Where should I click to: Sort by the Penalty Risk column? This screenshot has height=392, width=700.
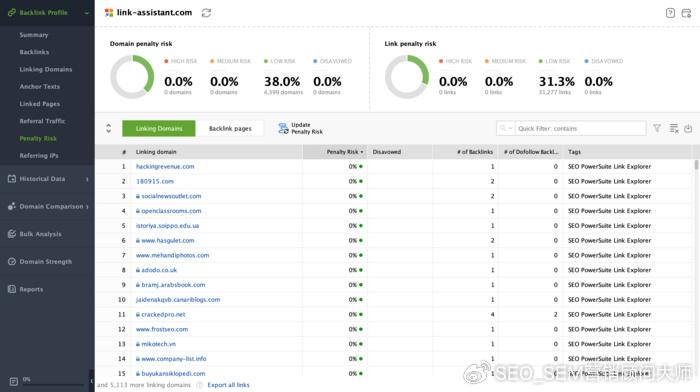(x=345, y=152)
